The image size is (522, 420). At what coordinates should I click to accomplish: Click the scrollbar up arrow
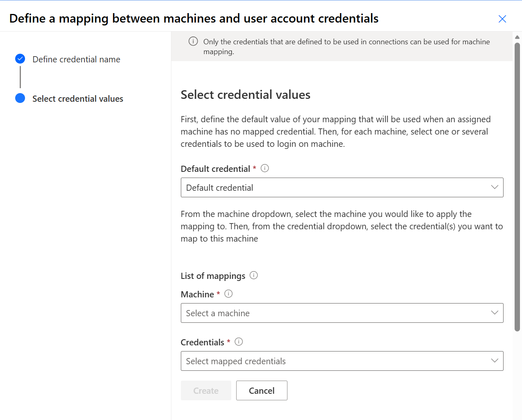pos(517,37)
